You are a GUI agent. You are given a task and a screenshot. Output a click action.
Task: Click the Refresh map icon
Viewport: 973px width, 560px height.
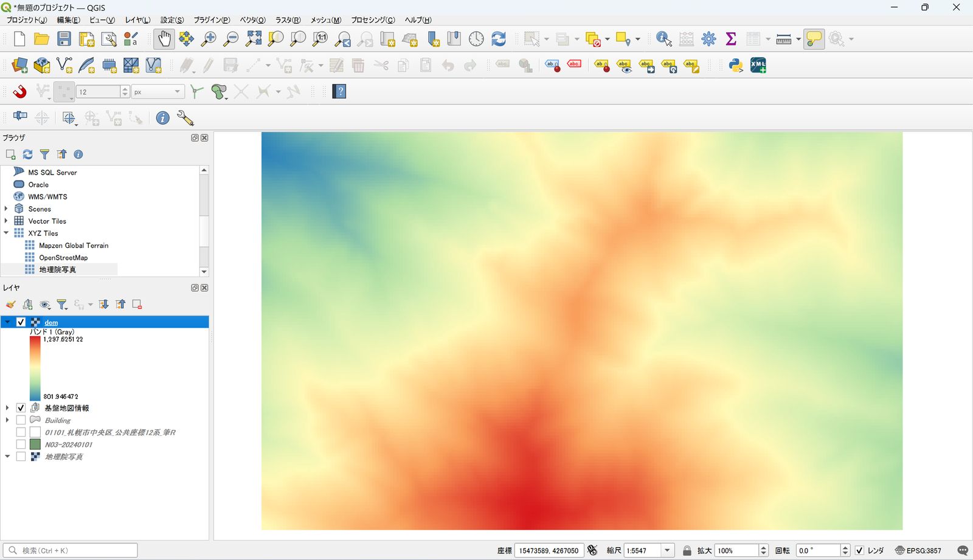[x=499, y=39]
